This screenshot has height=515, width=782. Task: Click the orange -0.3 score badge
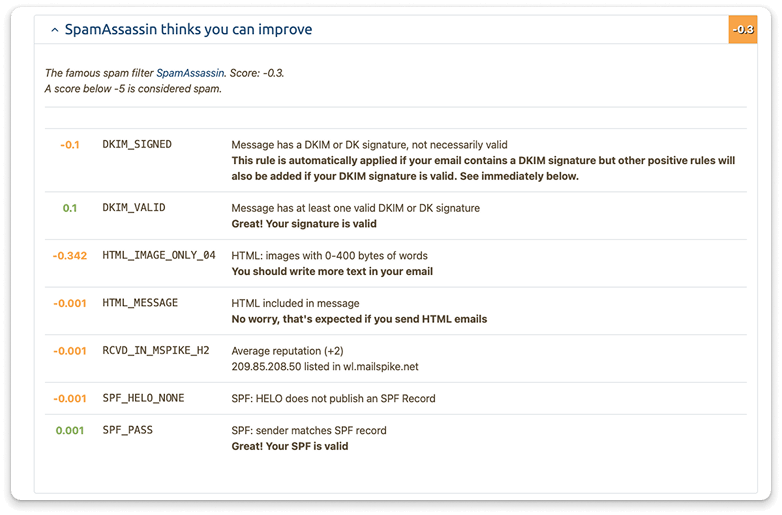(x=743, y=29)
